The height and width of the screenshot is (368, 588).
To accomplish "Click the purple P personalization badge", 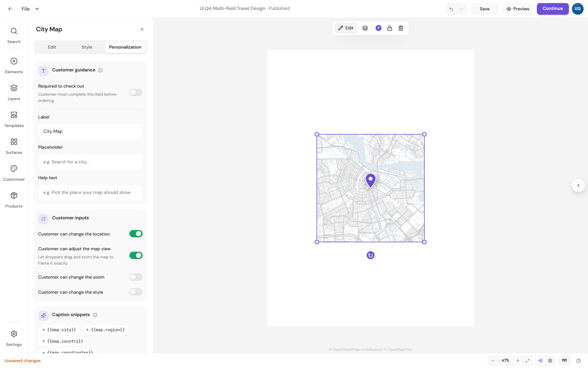I will 378,28.
